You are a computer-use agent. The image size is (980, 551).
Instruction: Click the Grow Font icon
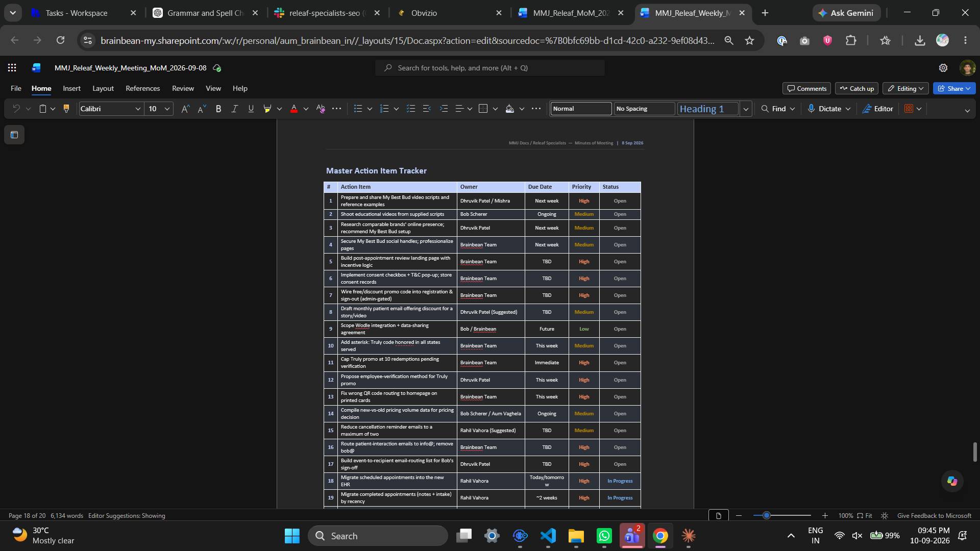coord(185,109)
